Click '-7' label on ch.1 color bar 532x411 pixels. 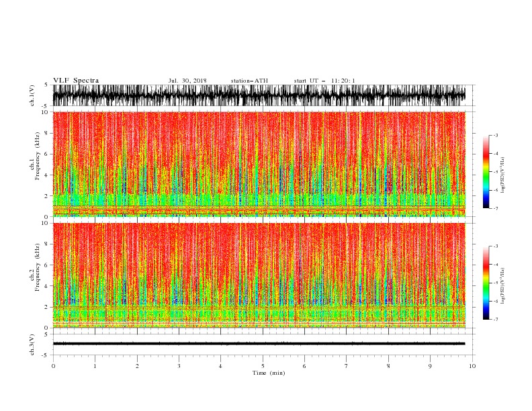(x=496, y=208)
